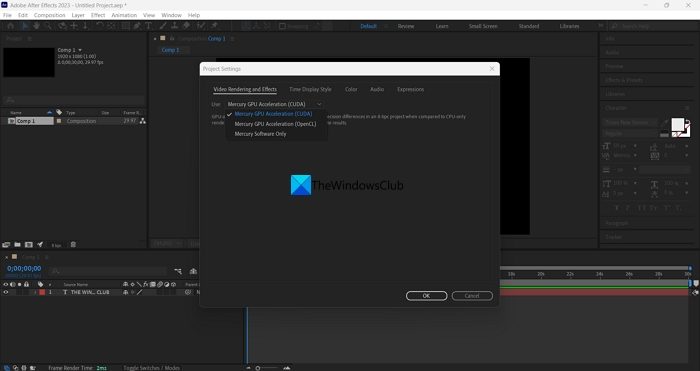Image resolution: width=700 pixels, height=371 pixels.
Task: Select the Zoom magnifier tool
Action: 47,26
